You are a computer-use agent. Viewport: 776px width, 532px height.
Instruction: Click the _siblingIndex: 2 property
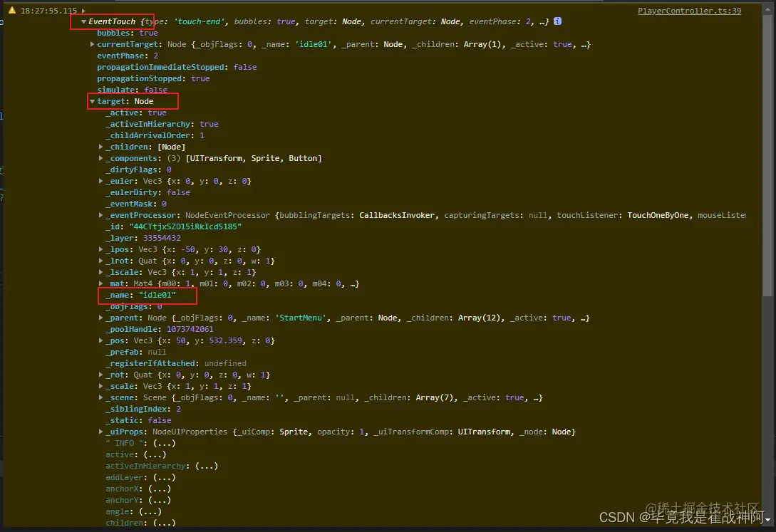[x=143, y=409]
